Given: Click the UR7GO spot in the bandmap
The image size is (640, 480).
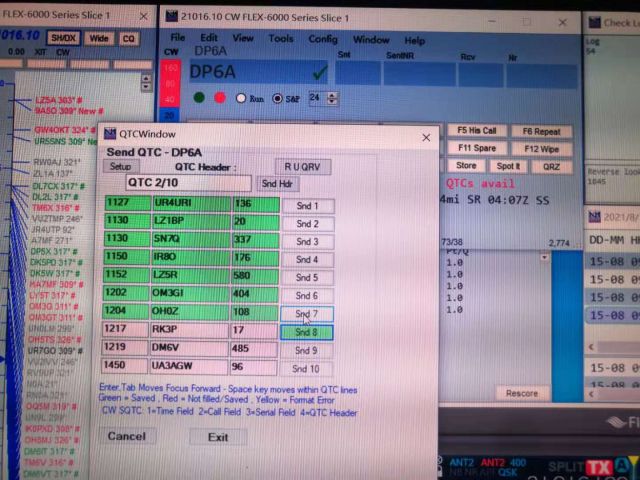Looking at the screenshot, I should tap(55, 351).
